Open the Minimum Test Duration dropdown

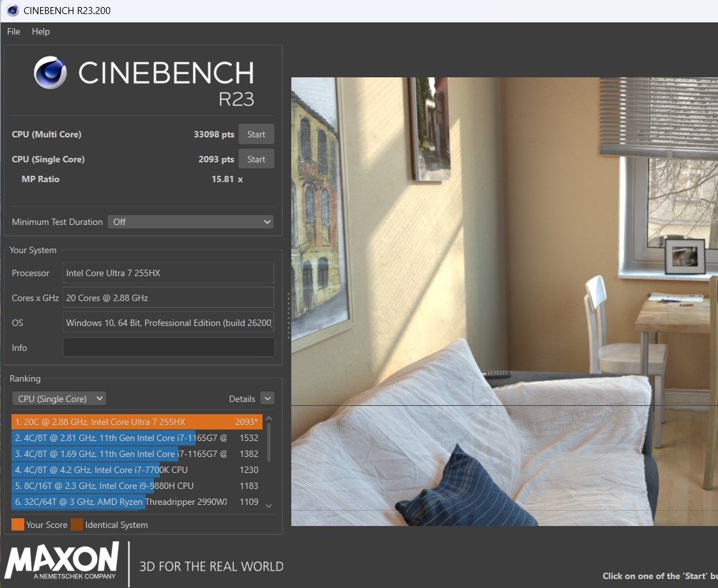(190, 222)
